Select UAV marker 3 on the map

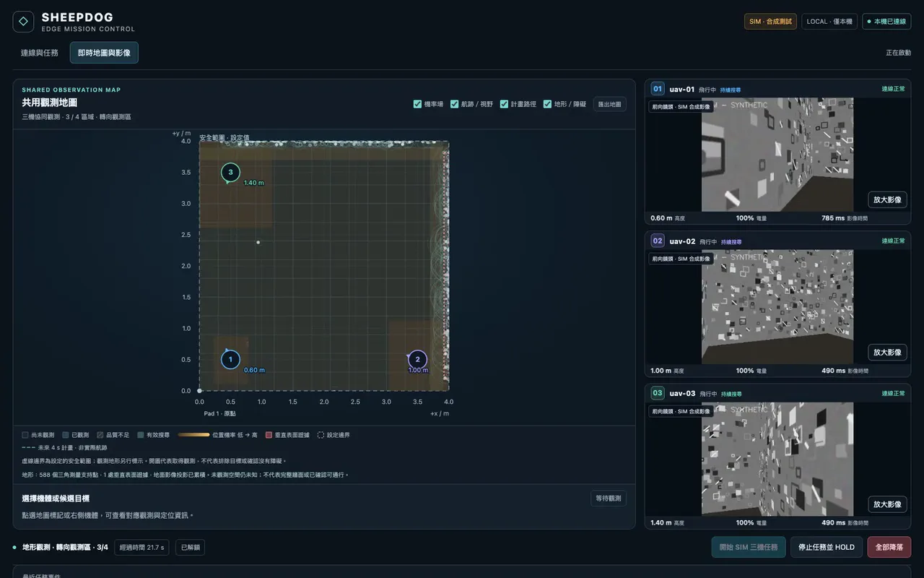coord(230,172)
